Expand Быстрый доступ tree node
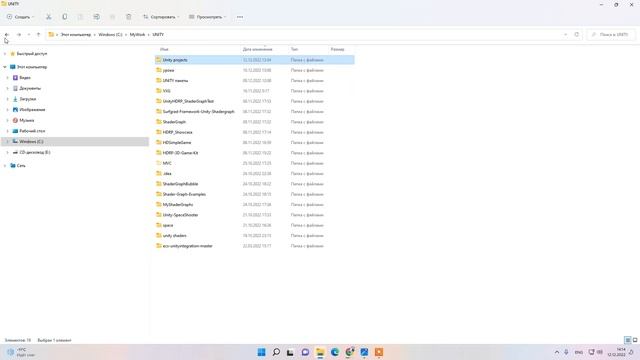This screenshot has height=360, width=640. (5, 53)
